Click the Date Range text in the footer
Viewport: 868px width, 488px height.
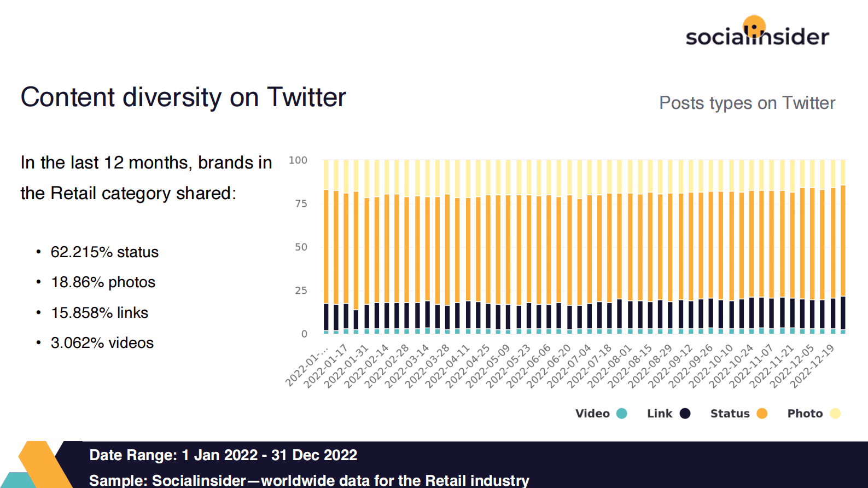coord(223,455)
